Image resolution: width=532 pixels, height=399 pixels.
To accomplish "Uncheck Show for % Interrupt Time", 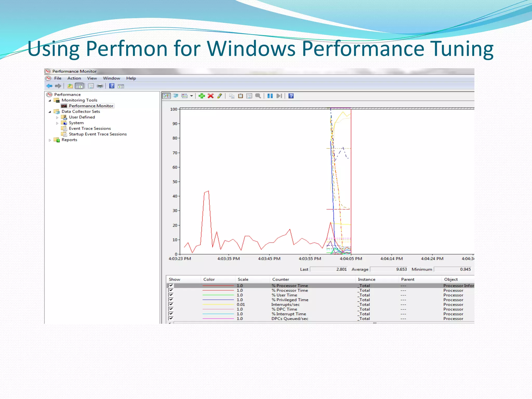I will coord(171,314).
